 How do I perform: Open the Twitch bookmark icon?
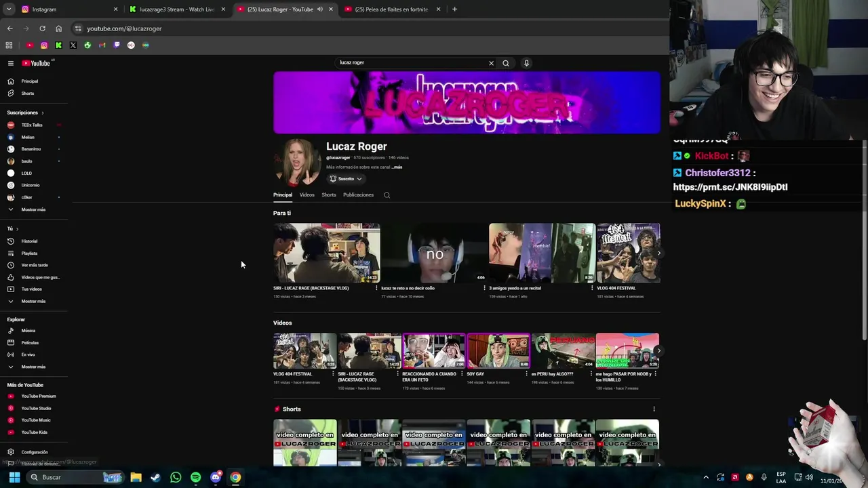click(x=117, y=45)
